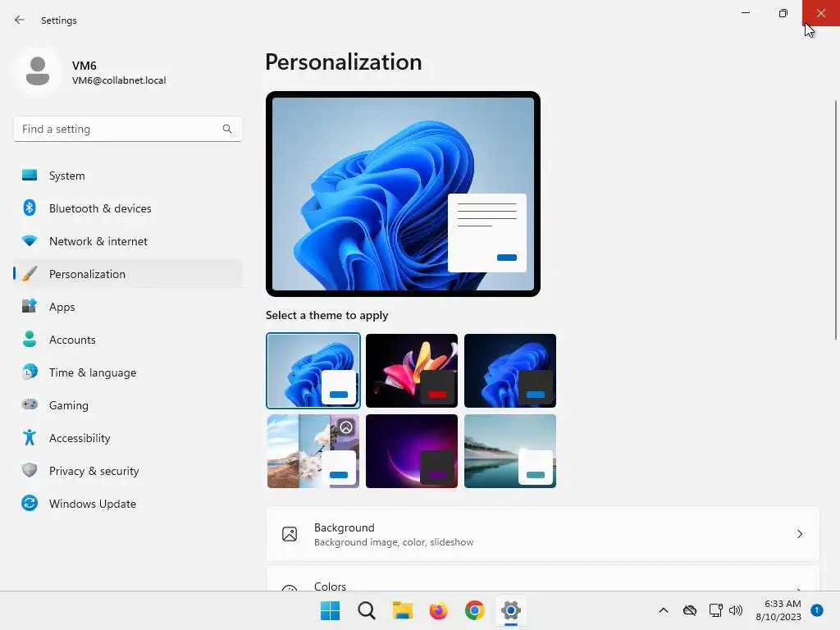Open Windows Update page
840x630 pixels.
tap(128, 503)
